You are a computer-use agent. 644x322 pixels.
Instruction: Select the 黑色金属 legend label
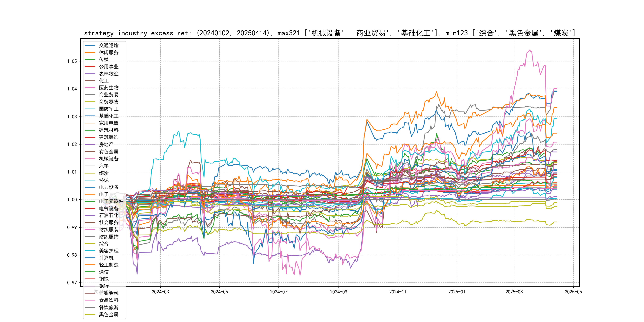coord(109,314)
